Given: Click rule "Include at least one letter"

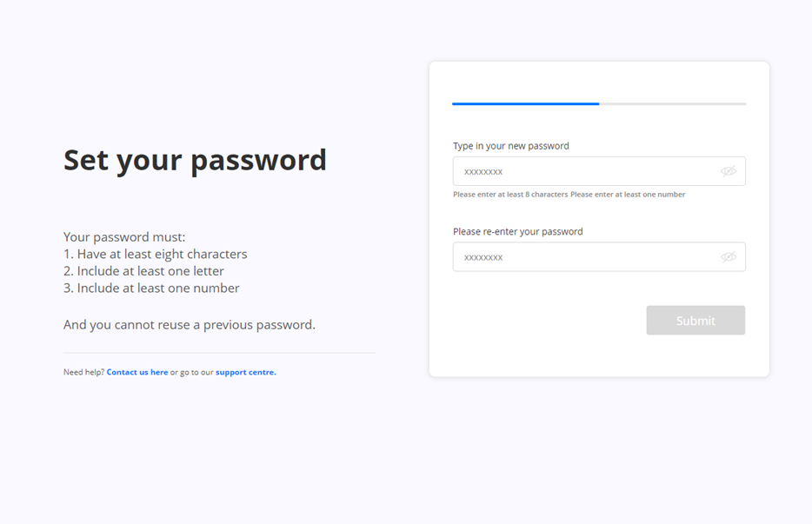Looking at the screenshot, I should (x=144, y=271).
